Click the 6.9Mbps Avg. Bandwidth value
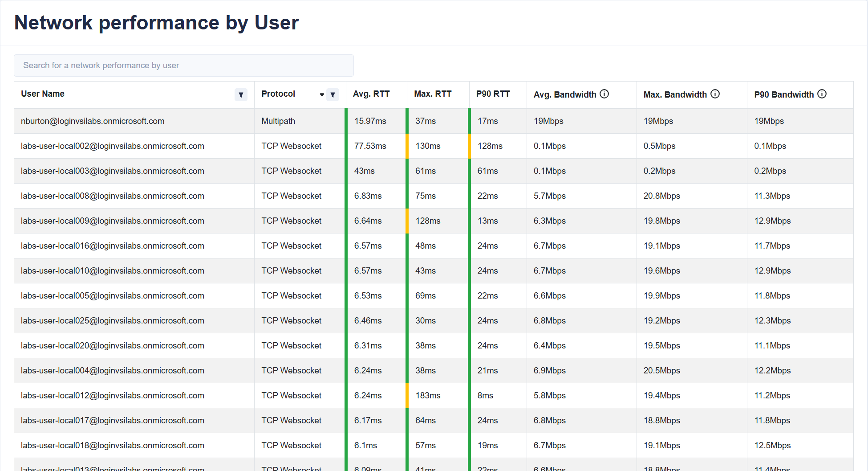The height and width of the screenshot is (471, 868). pos(550,371)
